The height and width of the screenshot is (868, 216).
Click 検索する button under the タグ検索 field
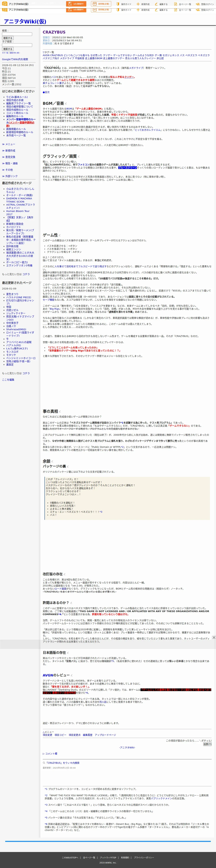pos(8,49)
